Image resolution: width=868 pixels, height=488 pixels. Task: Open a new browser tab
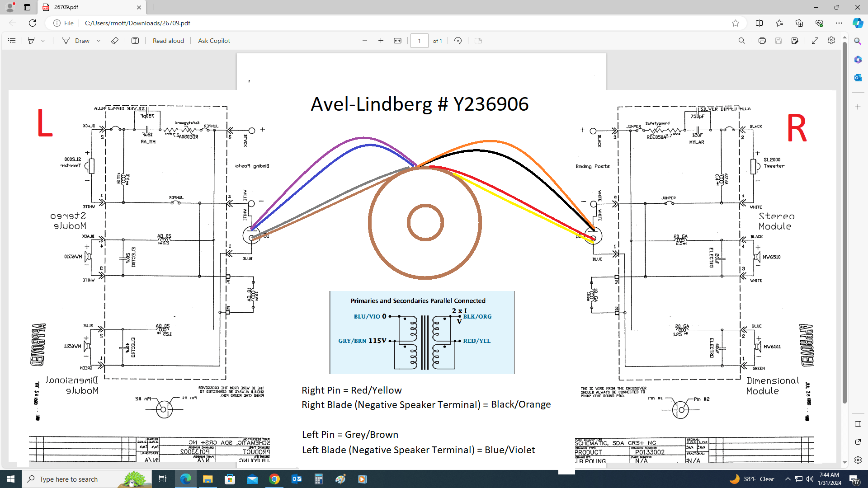[x=154, y=7]
